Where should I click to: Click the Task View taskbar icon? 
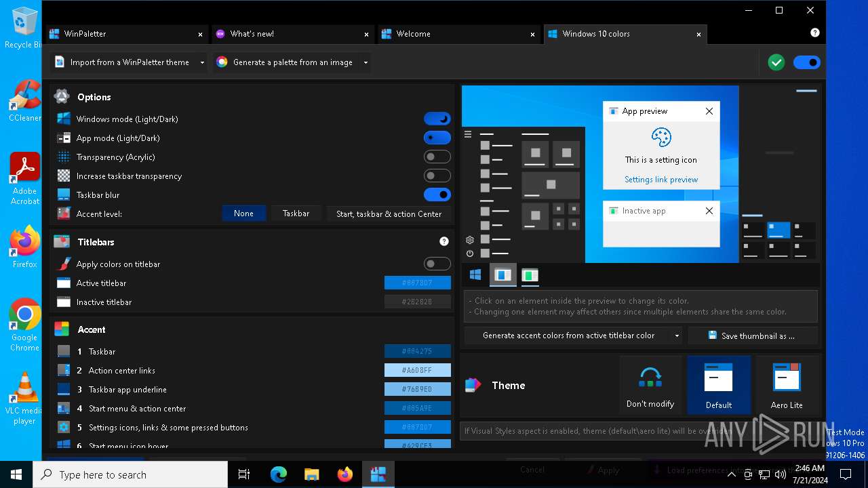point(244,474)
